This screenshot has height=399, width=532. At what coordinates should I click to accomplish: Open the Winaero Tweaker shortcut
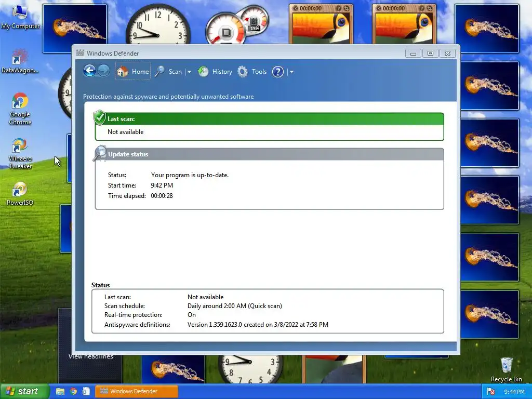[x=20, y=154]
